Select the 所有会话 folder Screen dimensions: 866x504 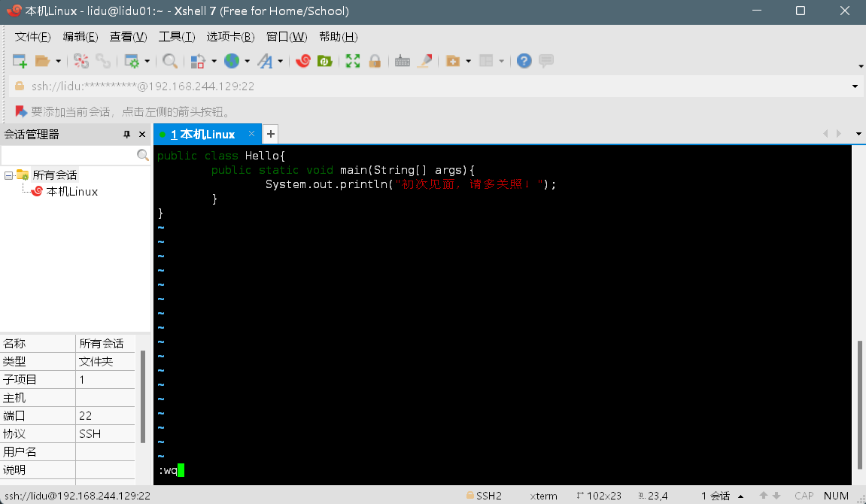click(x=55, y=175)
